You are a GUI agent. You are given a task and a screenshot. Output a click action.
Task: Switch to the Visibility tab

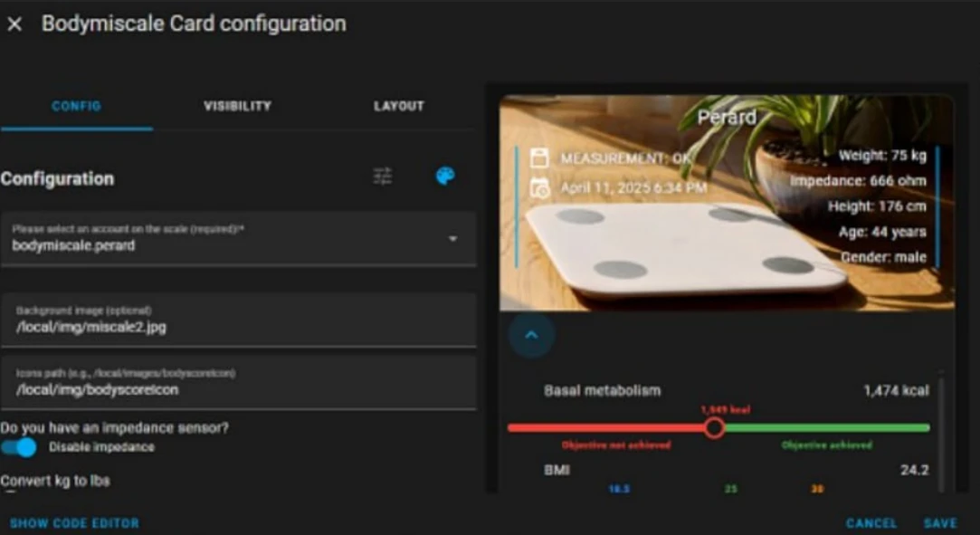pos(237,106)
